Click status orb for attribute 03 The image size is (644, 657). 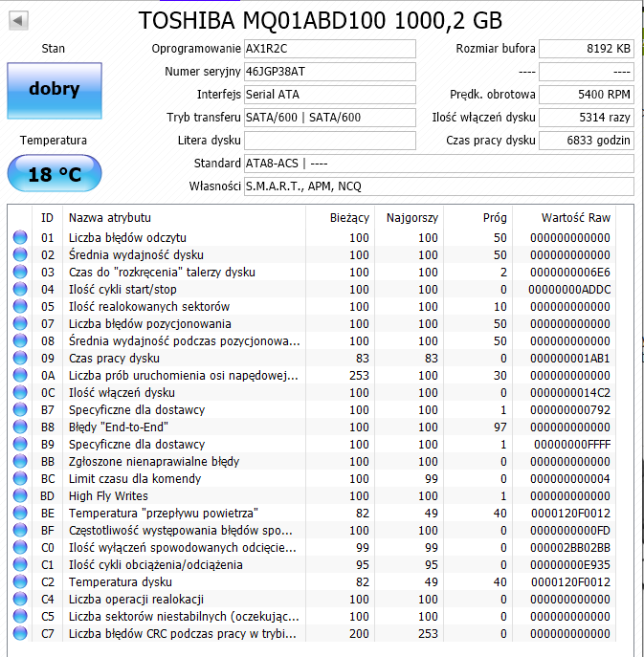click(20, 272)
